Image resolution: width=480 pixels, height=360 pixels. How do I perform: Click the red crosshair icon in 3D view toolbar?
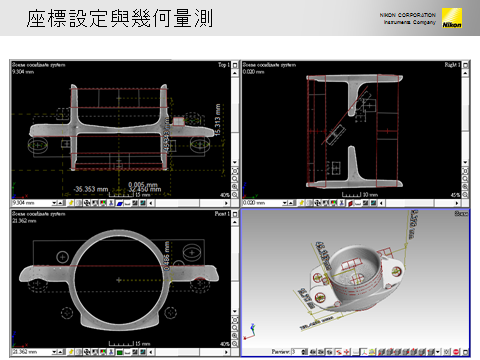[347, 352]
